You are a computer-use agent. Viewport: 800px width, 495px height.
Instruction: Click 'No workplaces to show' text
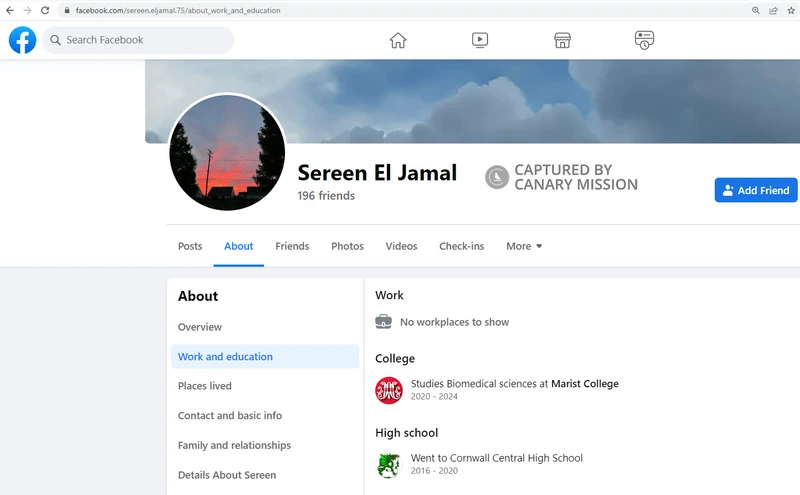tap(454, 322)
